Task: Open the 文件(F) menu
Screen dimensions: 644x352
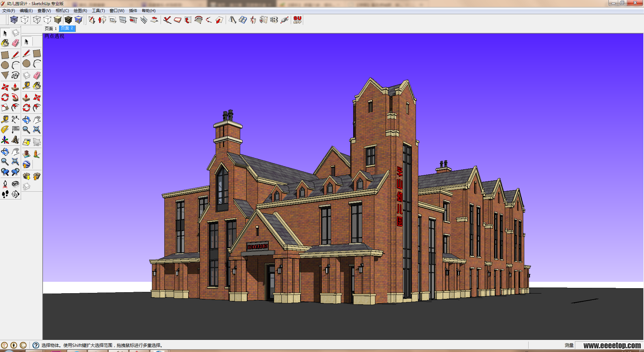Action: tap(9, 11)
